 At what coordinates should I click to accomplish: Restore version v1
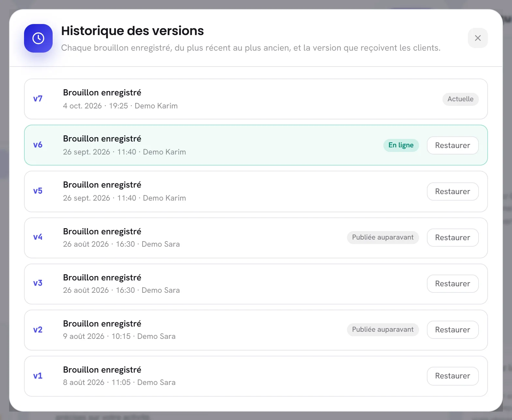(453, 376)
